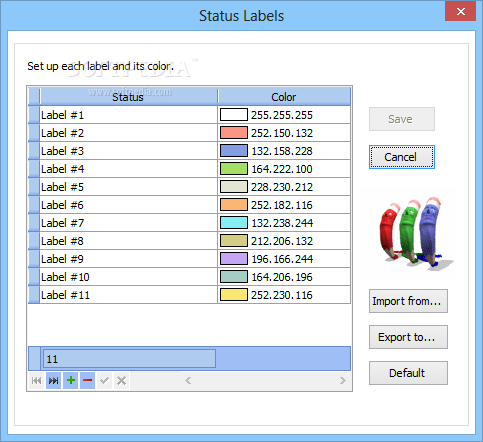Delete label with red minus icon
Screen dimensions: 483x442
click(87, 380)
